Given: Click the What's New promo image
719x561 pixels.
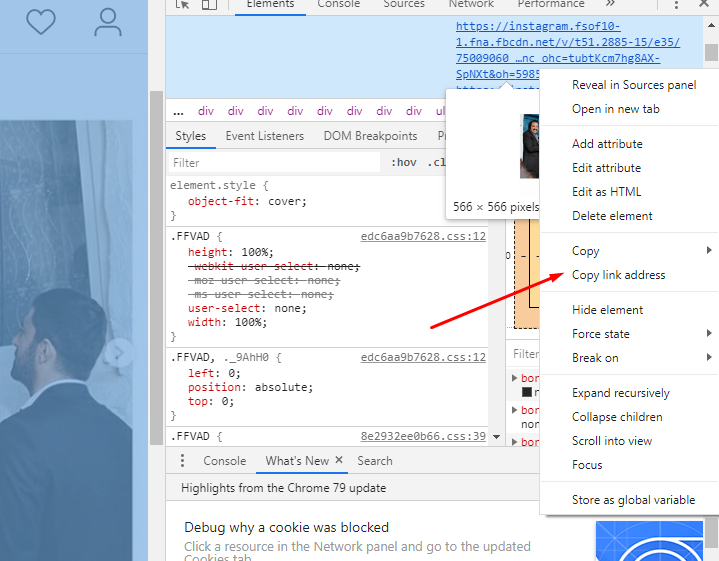Looking at the screenshot, I should (649, 541).
